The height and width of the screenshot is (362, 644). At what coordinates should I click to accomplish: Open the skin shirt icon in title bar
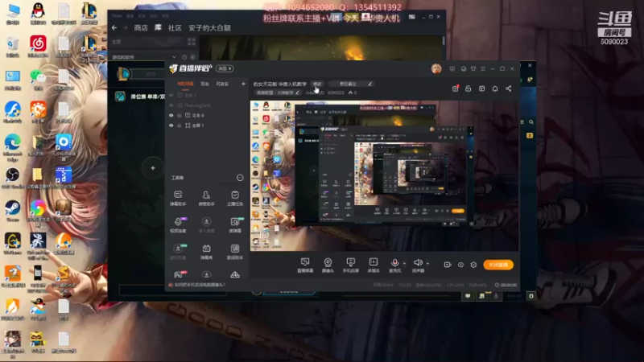(x=473, y=68)
